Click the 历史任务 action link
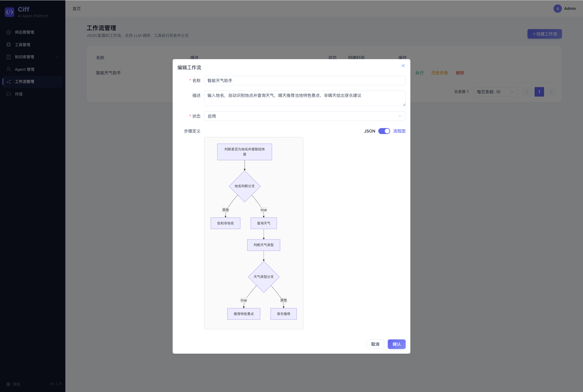 click(x=440, y=73)
